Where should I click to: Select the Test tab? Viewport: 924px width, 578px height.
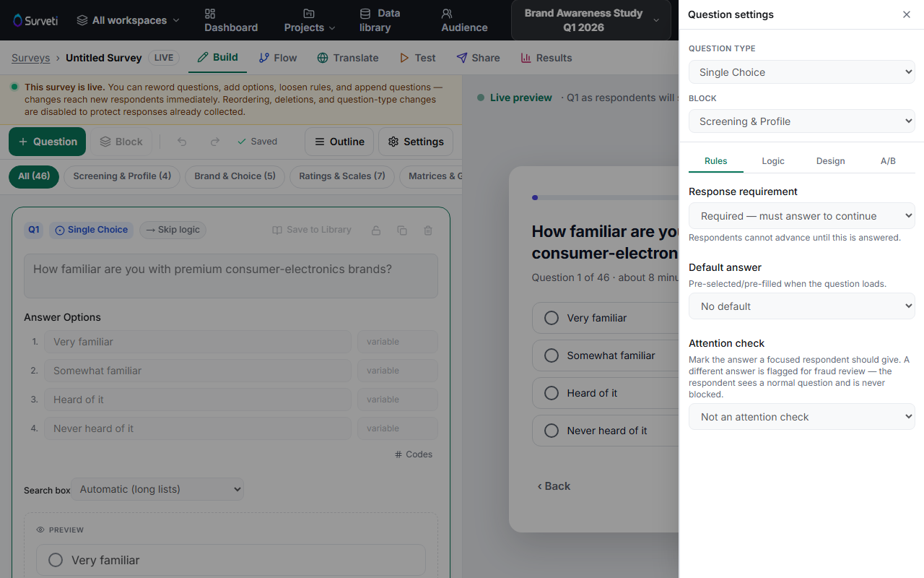pos(417,58)
